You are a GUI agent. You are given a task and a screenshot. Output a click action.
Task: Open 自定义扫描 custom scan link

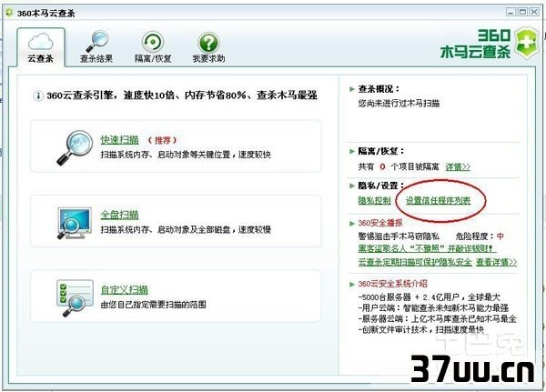pyautogui.click(x=125, y=289)
